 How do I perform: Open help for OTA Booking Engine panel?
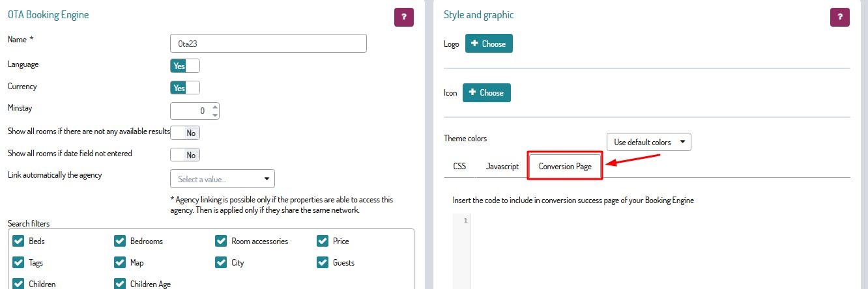404,17
